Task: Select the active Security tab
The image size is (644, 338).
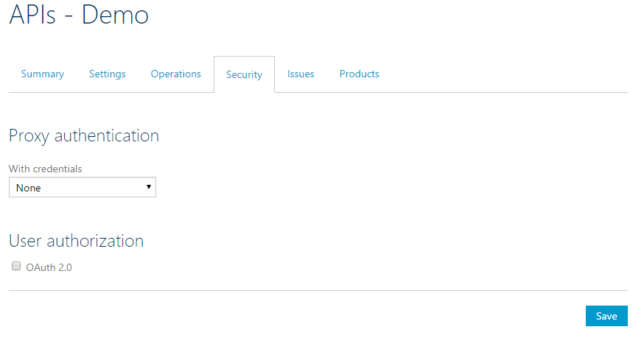Action: (244, 74)
